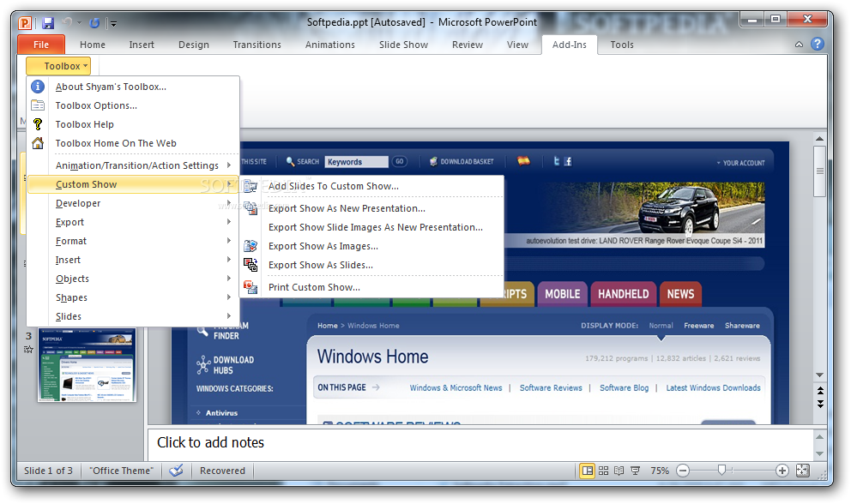The height and width of the screenshot is (504, 851).
Task: Click the Undo arrow in quick access toolbar
Action: 67,23
